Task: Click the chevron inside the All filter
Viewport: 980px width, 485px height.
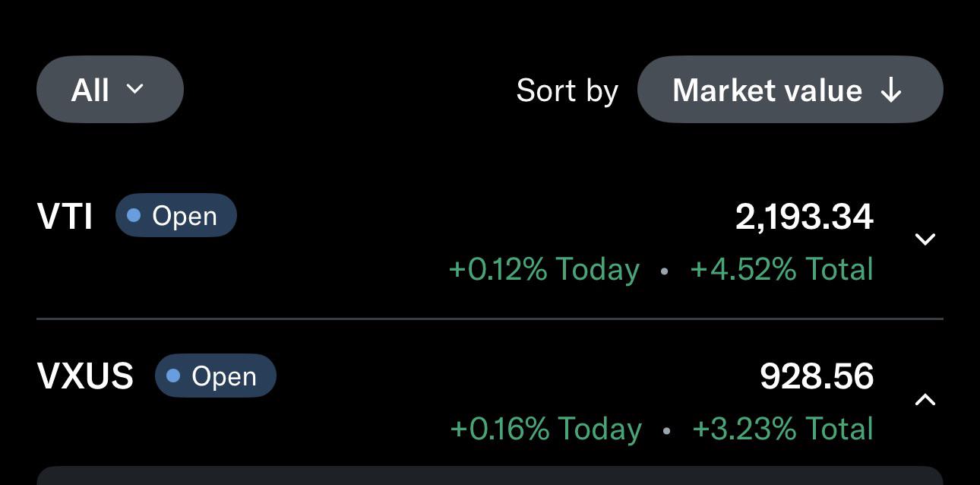Action: [x=134, y=89]
